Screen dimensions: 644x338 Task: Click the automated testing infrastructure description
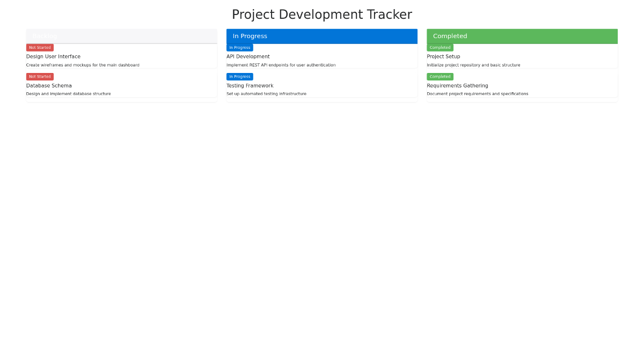pos(267,93)
